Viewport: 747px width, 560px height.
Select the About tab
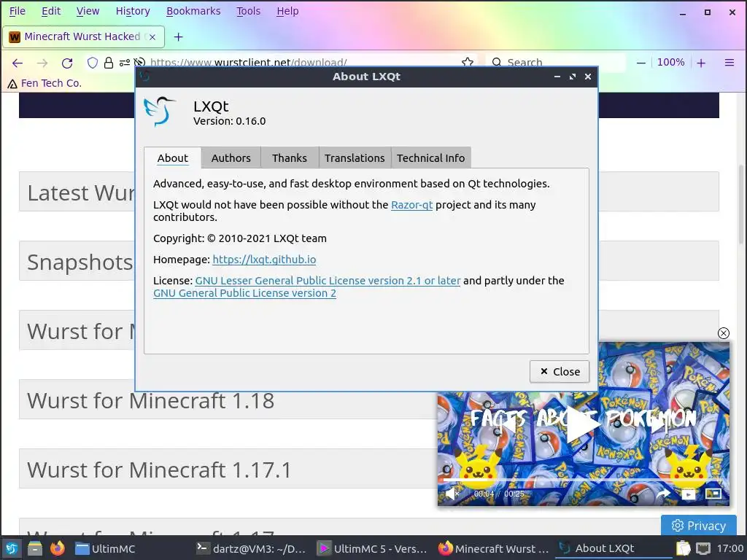172,157
